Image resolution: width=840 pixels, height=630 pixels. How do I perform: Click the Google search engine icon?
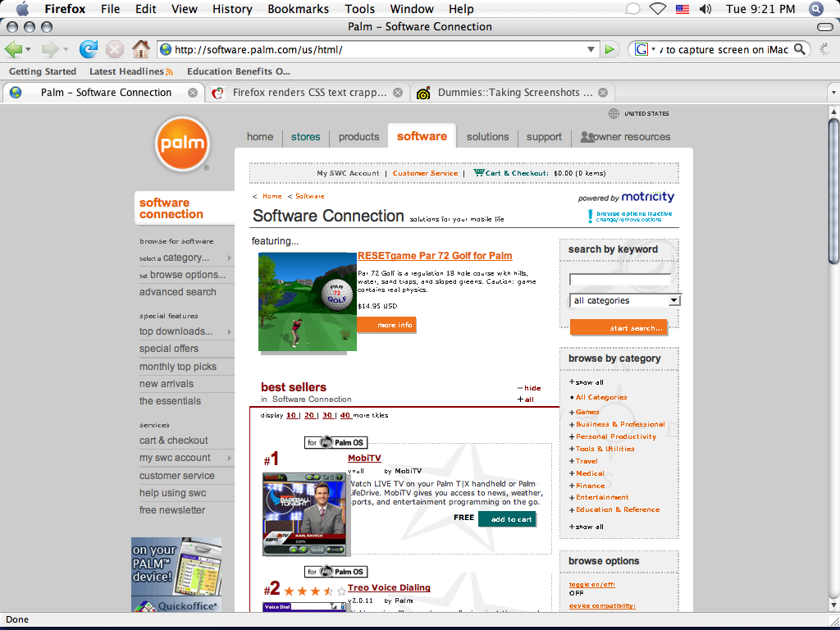pos(641,50)
